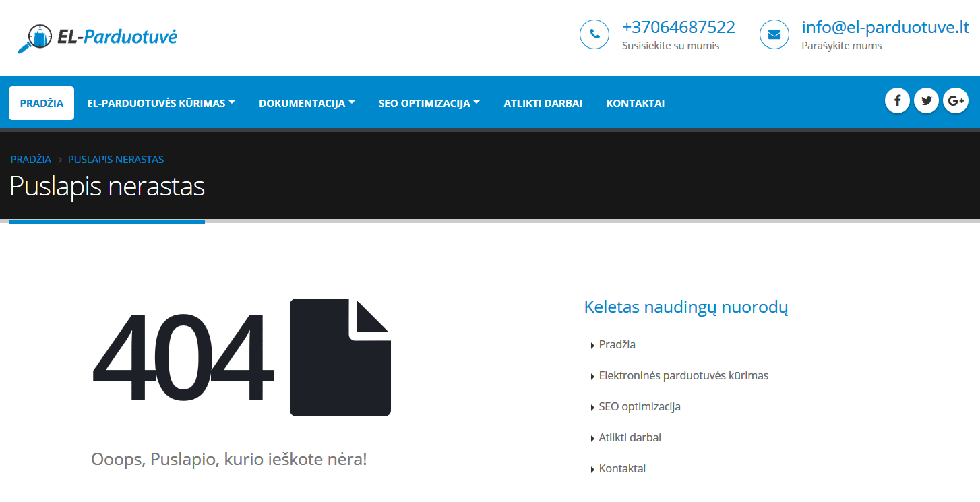Click the Puslapis nerastas breadcrumb
This screenshot has height=502, width=980.
coord(116,160)
